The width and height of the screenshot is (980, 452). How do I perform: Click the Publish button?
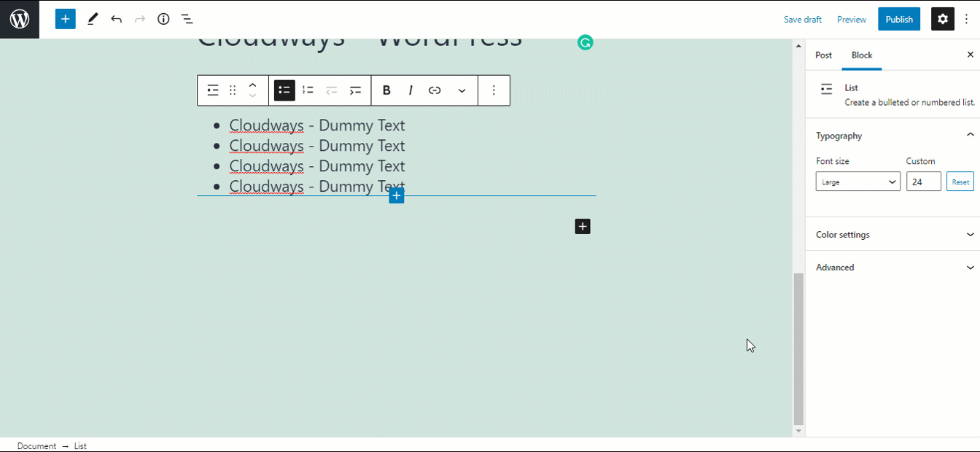tap(899, 20)
